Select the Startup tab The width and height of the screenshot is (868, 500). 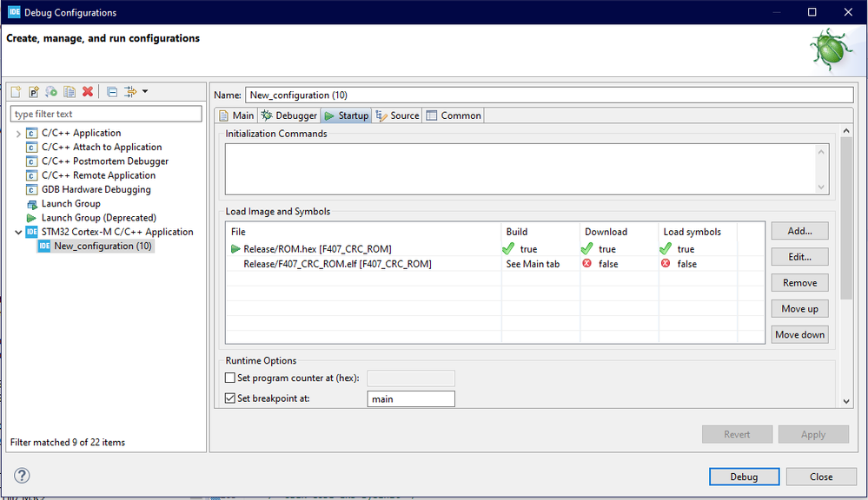point(347,115)
